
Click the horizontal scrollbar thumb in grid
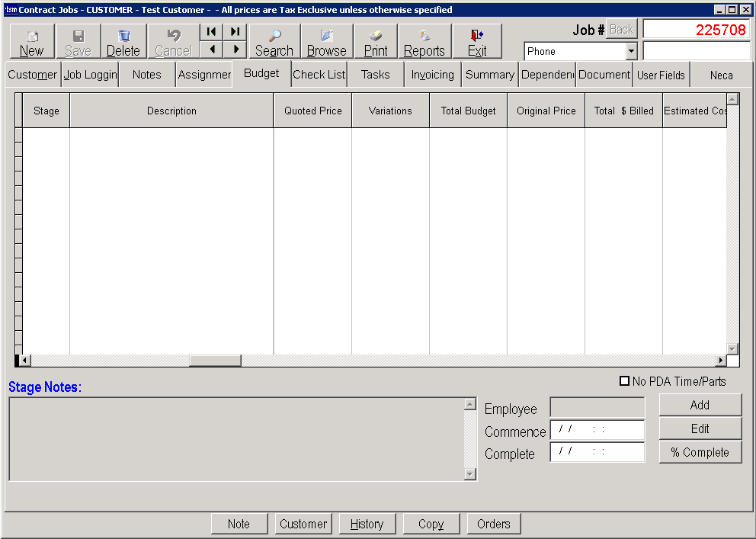(215, 361)
